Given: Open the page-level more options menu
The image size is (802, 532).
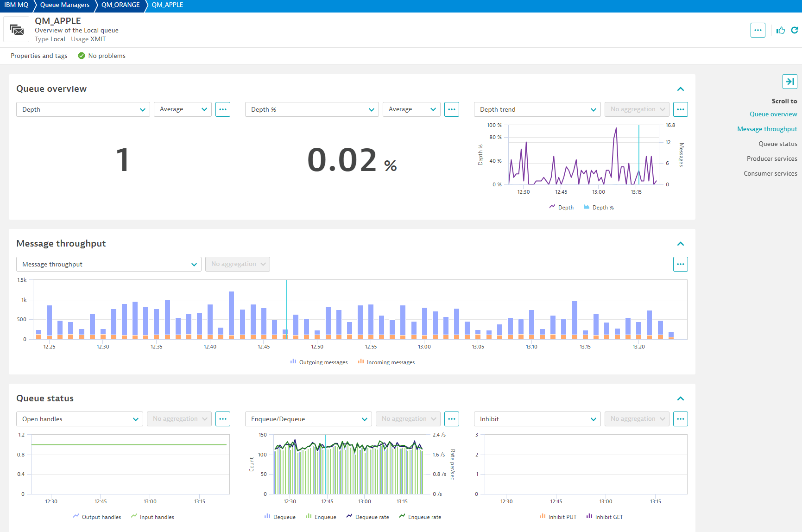Looking at the screenshot, I should pyautogui.click(x=758, y=30).
